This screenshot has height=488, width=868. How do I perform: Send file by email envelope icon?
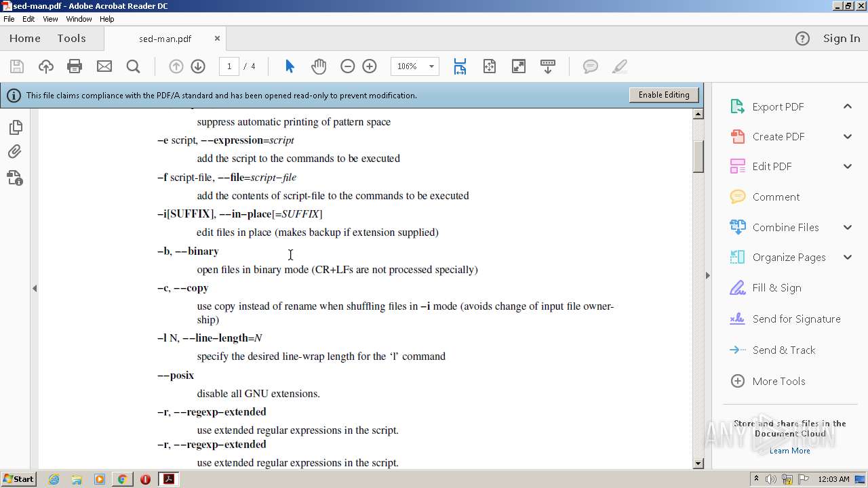tap(104, 66)
